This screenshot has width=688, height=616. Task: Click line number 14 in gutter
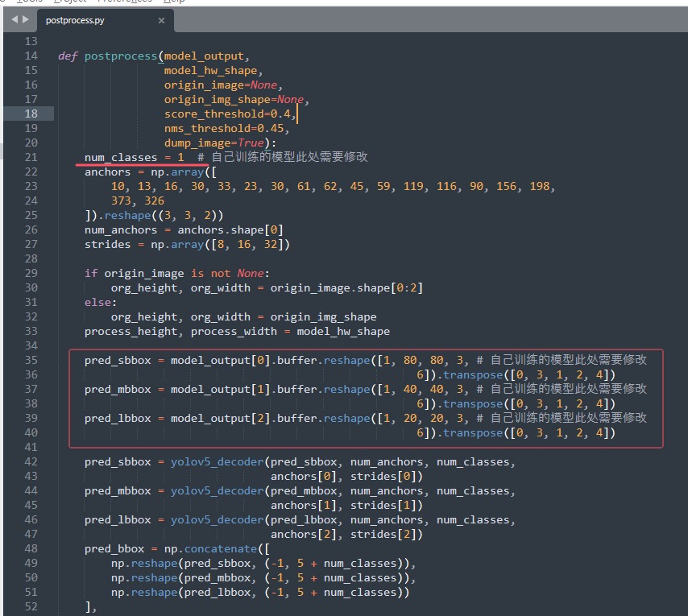click(31, 56)
